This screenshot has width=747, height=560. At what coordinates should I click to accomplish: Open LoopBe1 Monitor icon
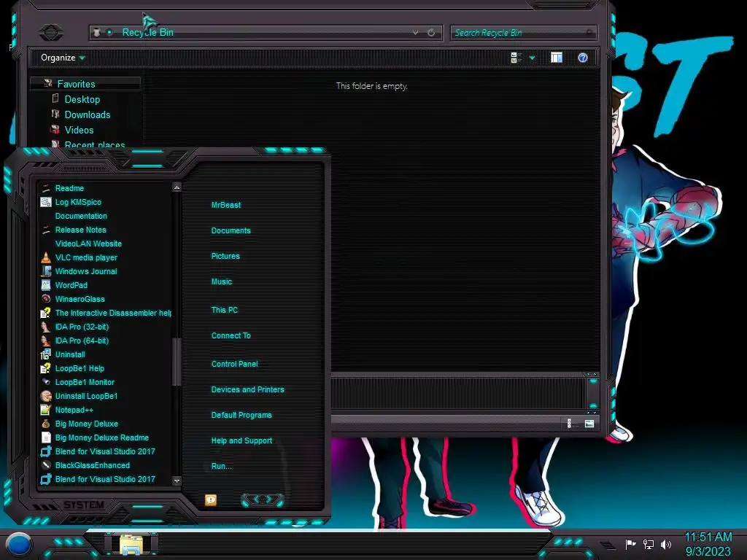(46, 382)
